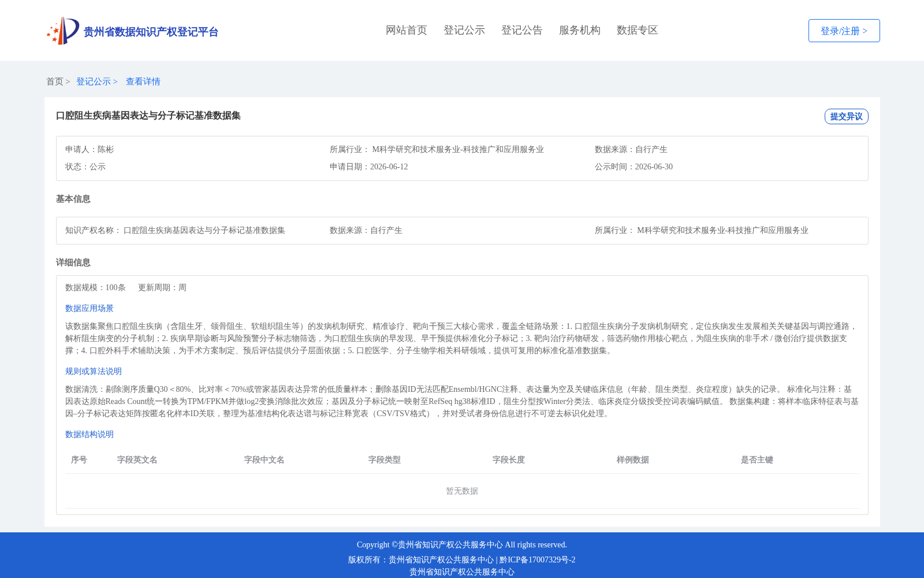Click the 基本信息 section heading
Image resolution: width=924 pixels, height=578 pixels.
(73, 199)
